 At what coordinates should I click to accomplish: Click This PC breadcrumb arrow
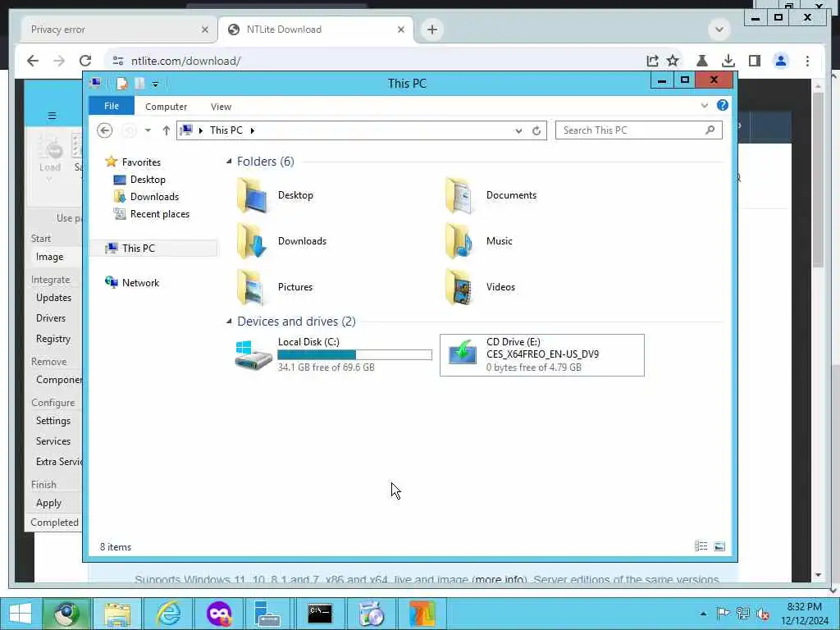[x=253, y=130]
